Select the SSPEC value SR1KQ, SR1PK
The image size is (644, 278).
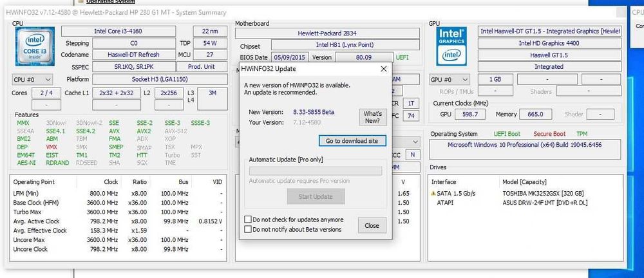(134, 66)
